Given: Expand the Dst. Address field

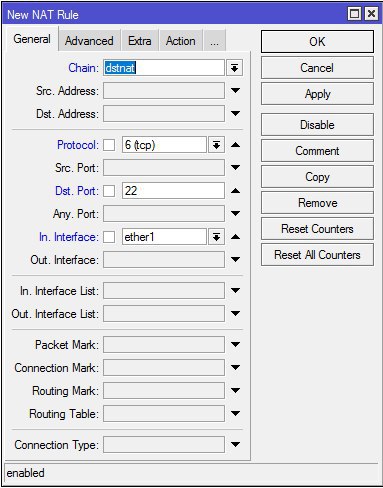Looking at the screenshot, I should pos(235,113).
